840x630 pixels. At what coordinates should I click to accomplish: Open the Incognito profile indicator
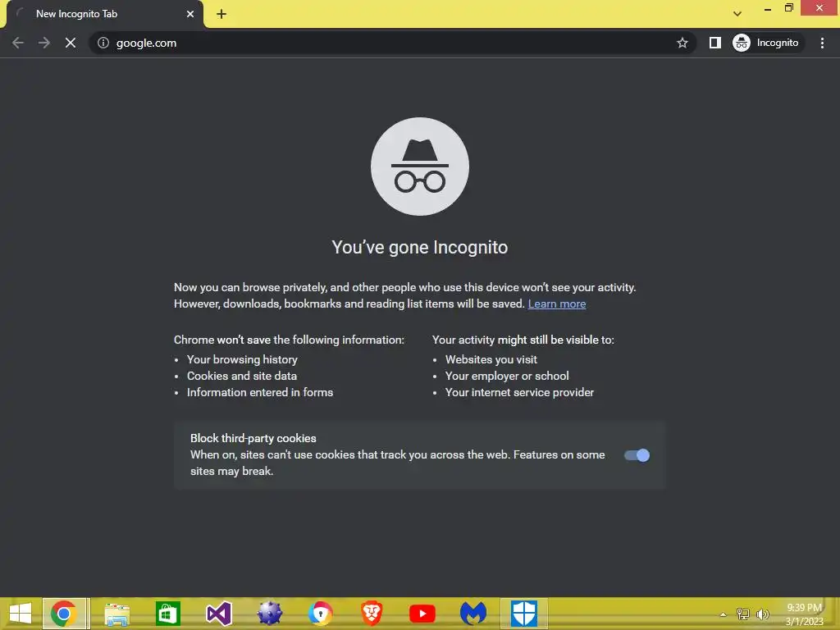pos(766,43)
